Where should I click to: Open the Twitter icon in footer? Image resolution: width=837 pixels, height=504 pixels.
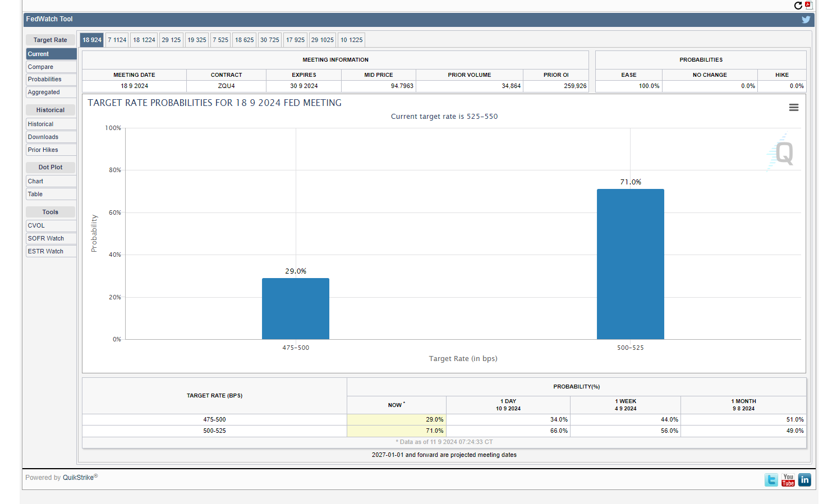(x=771, y=480)
